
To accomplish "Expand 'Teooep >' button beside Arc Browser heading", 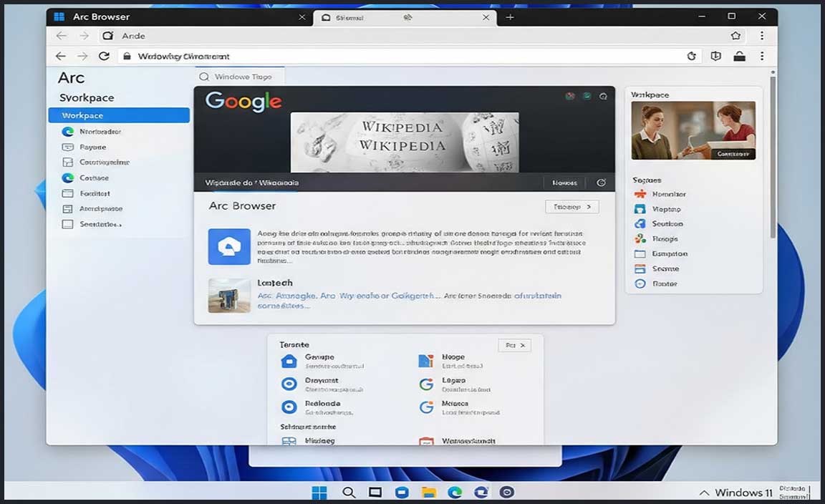I will tap(572, 207).
